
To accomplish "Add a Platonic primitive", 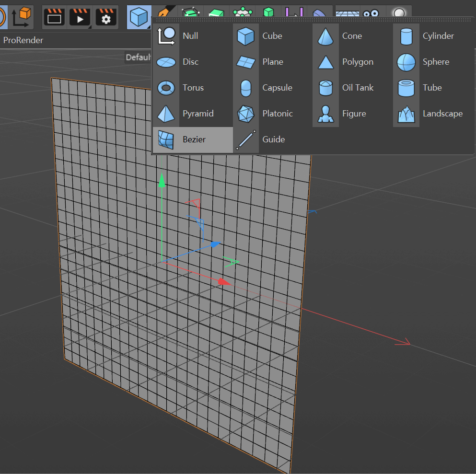I will (x=272, y=114).
